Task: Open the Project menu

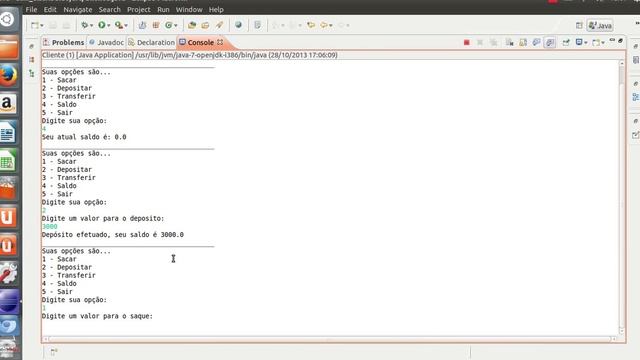Action: 139,9
